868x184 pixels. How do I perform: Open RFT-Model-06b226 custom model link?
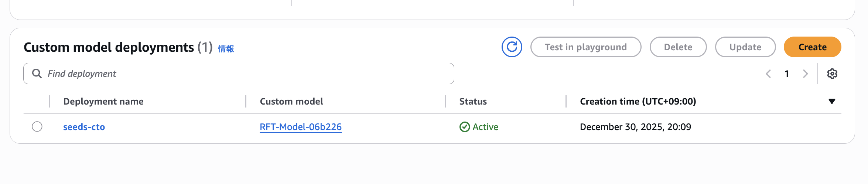300,127
